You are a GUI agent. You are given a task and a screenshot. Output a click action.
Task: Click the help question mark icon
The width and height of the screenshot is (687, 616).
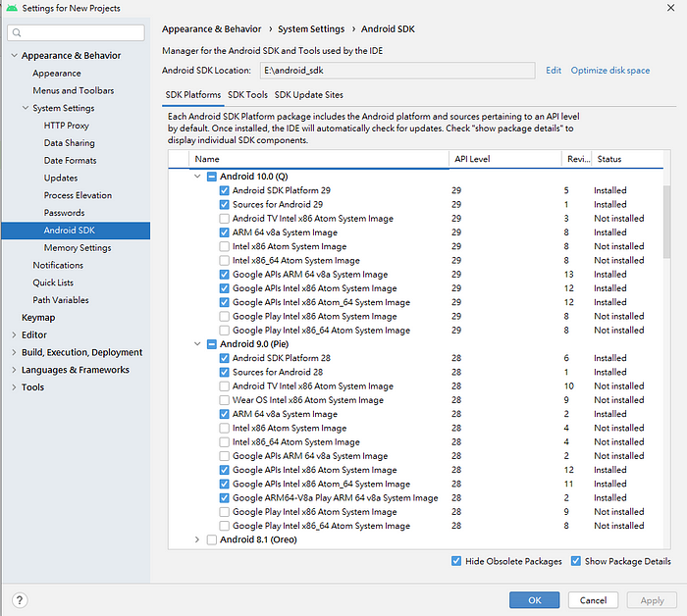click(20, 599)
